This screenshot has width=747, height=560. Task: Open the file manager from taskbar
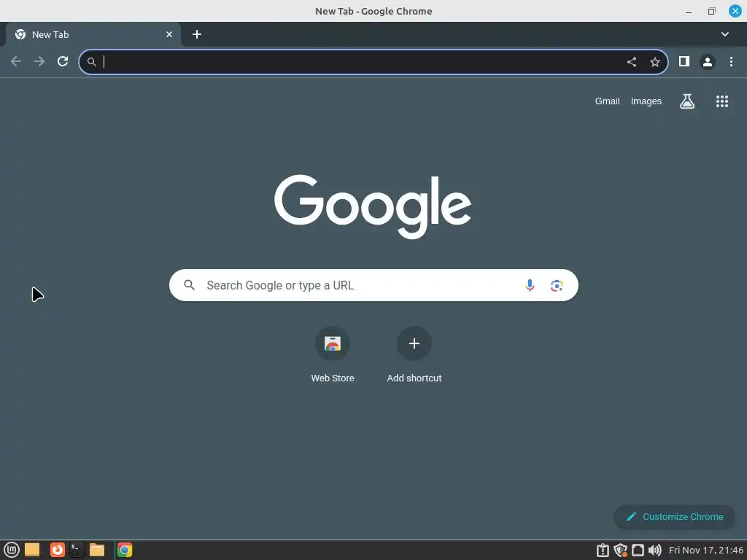click(x=97, y=550)
